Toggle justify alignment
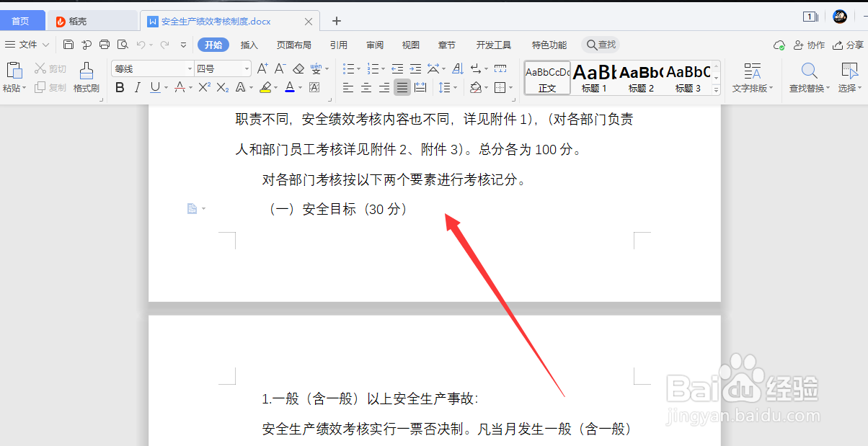 [402, 87]
